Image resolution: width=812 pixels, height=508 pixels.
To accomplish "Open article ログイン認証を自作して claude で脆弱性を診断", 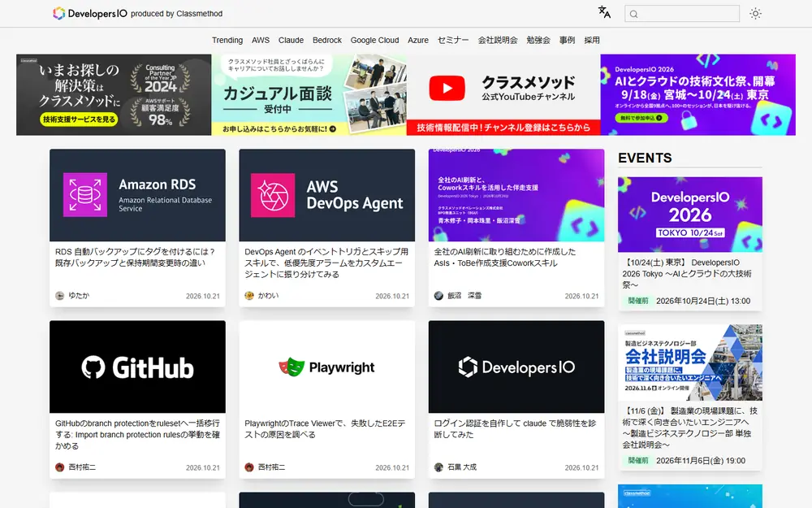I will click(515, 428).
